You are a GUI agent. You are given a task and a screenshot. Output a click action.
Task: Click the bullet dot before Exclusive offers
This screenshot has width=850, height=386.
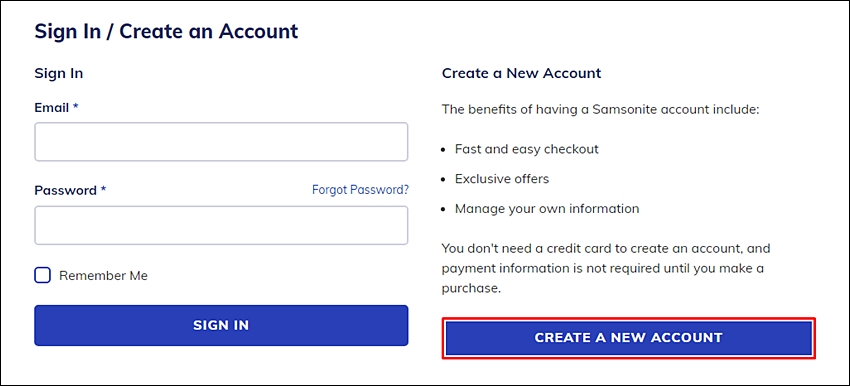(x=444, y=179)
